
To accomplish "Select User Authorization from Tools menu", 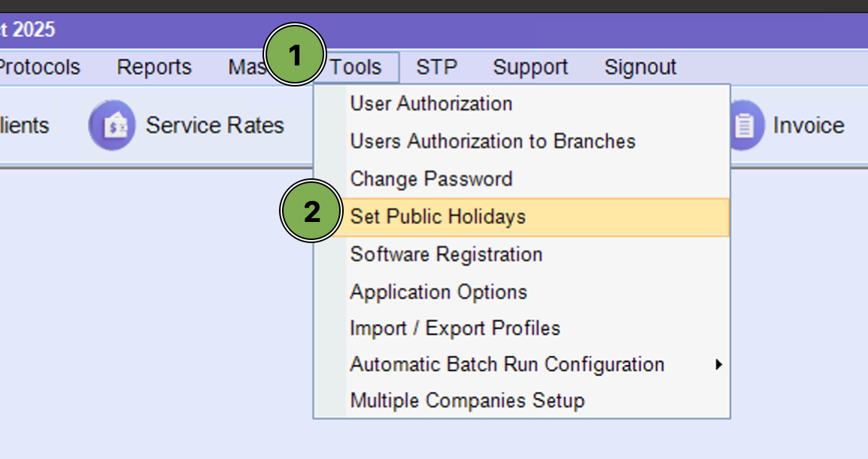I will 431,104.
